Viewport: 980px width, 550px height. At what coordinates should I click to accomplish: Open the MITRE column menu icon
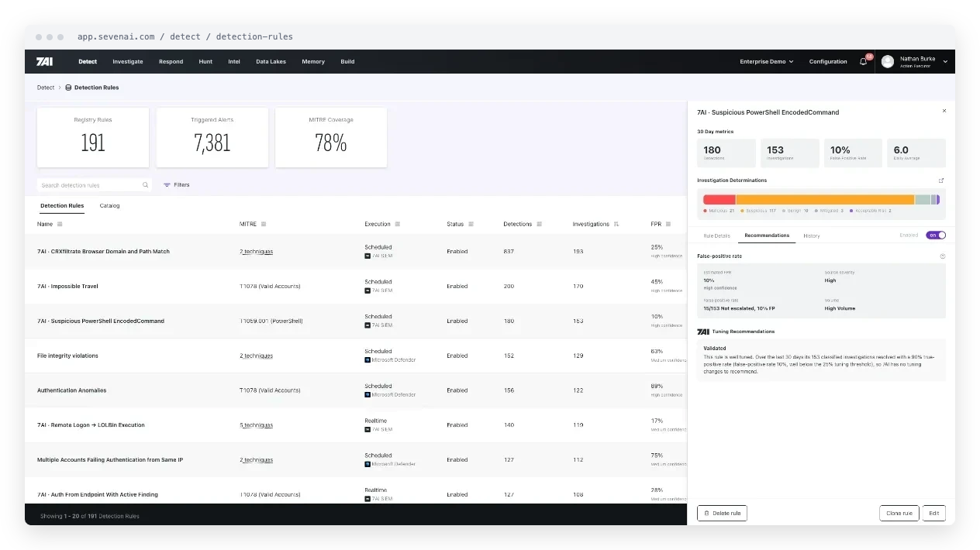[264, 225]
